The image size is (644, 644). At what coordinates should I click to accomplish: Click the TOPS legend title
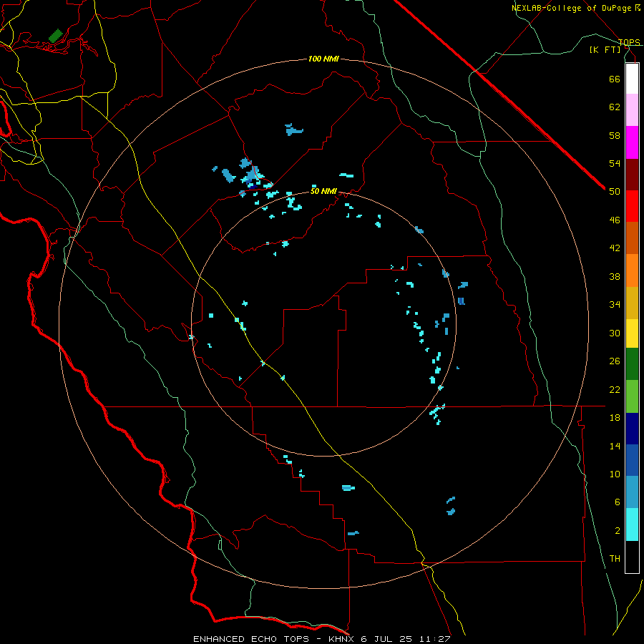tap(629, 42)
